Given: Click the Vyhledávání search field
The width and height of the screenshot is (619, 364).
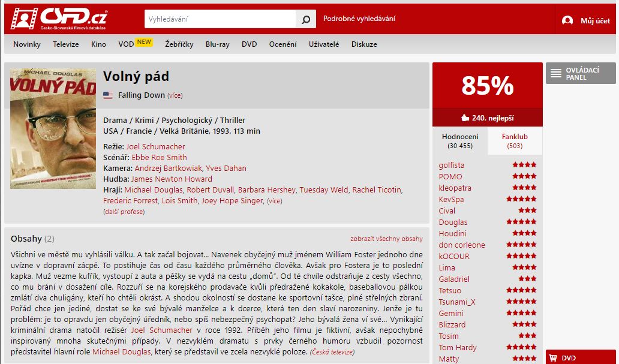Looking at the screenshot, I should click(220, 19).
